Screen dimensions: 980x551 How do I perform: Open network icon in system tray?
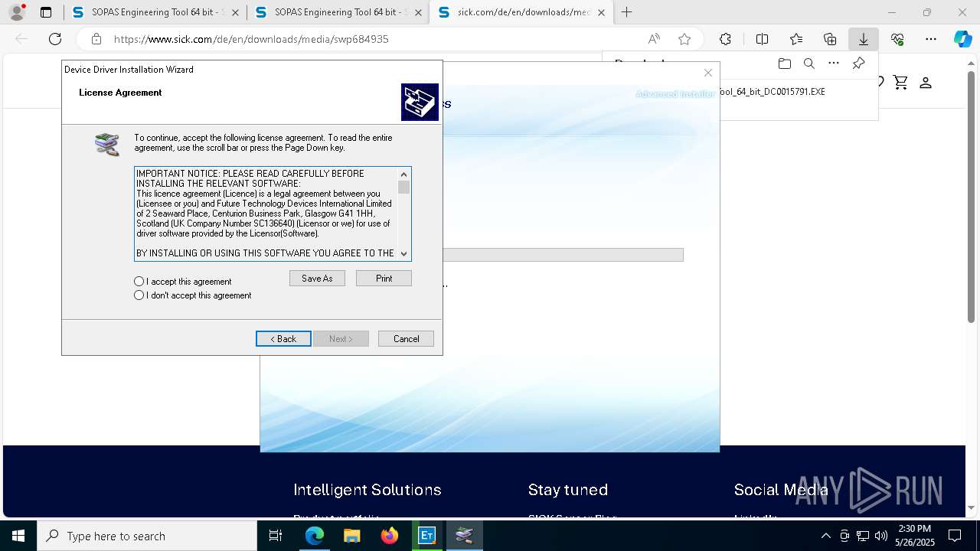click(863, 536)
